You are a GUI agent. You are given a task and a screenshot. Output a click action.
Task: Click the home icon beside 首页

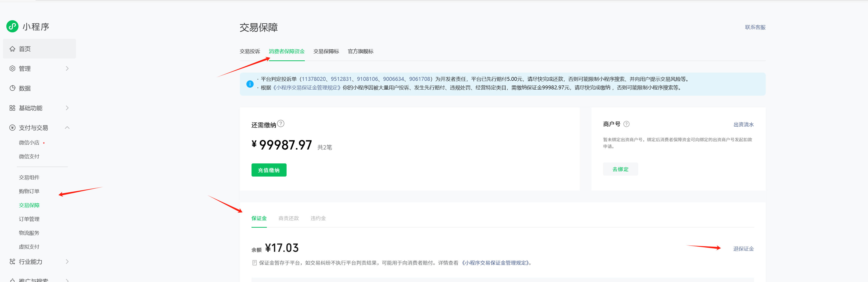(12, 49)
